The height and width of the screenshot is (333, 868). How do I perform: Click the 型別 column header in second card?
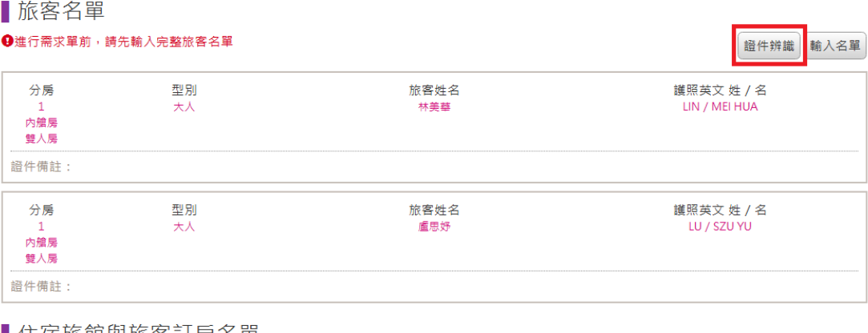pyautogui.click(x=184, y=211)
